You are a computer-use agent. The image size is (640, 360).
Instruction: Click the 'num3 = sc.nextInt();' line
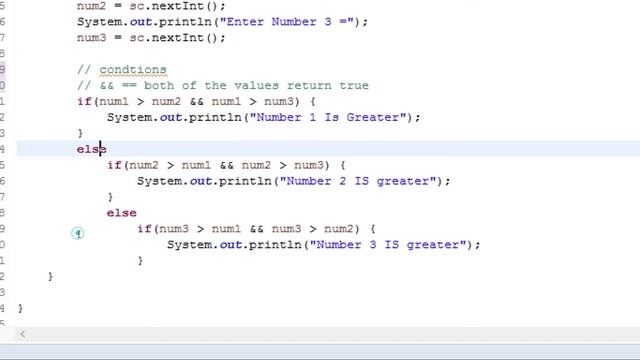click(151, 38)
